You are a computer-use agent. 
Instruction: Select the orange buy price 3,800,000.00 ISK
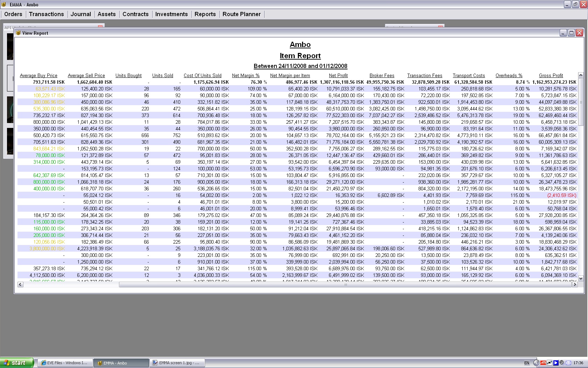47,248
